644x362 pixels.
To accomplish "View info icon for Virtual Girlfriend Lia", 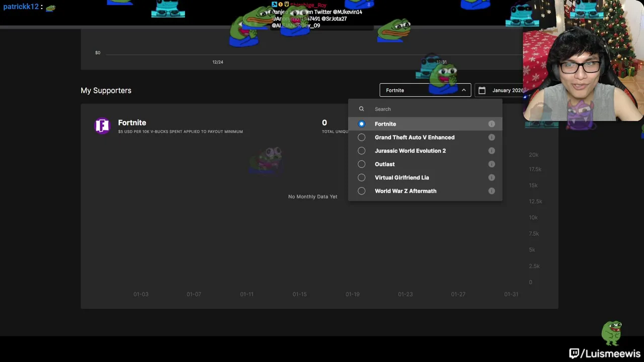I will tap(492, 177).
